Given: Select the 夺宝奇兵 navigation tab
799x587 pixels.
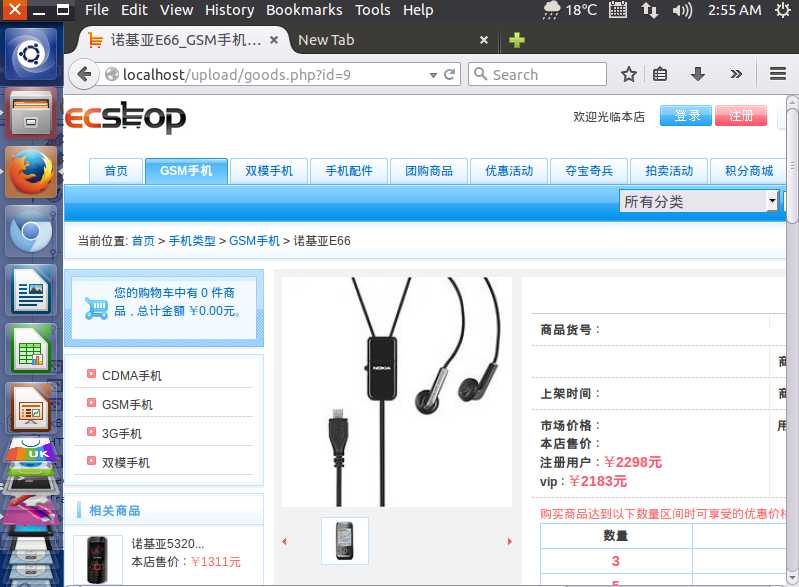Looking at the screenshot, I should (589, 171).
